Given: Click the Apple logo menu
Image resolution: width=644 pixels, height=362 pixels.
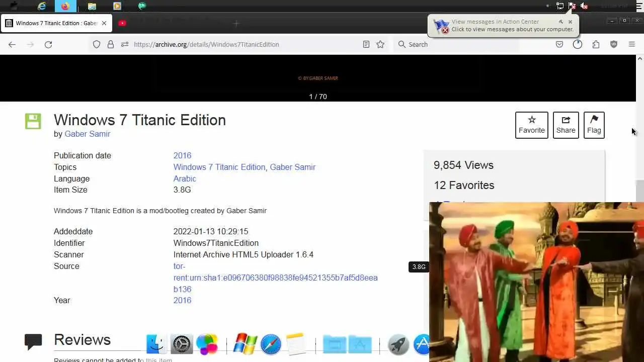Looking at the screenshot, I should (14, 6).
